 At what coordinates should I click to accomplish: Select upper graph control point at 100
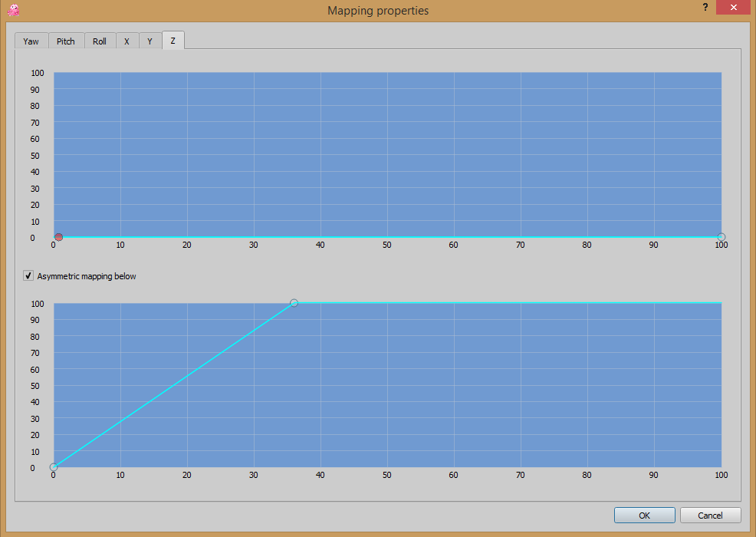[721, 237]
